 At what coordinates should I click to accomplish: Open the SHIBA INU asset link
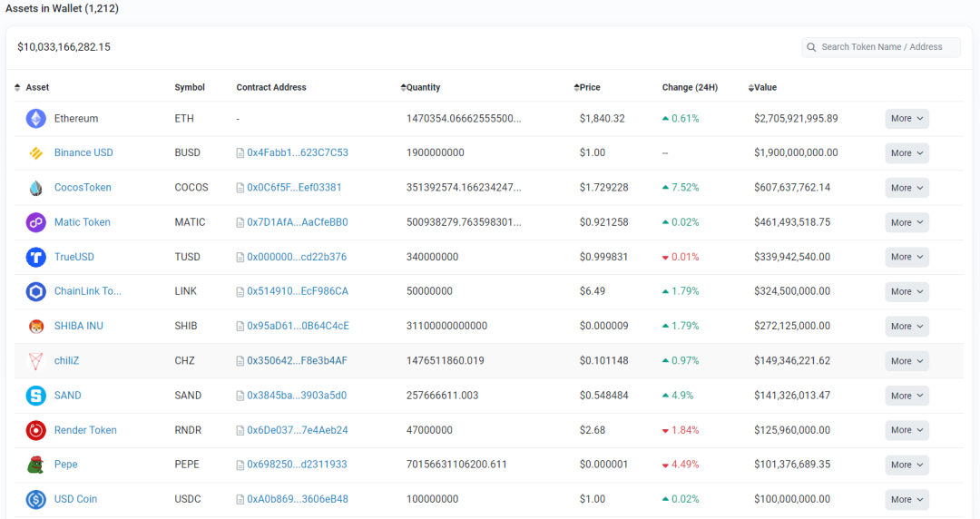point(79,326)
